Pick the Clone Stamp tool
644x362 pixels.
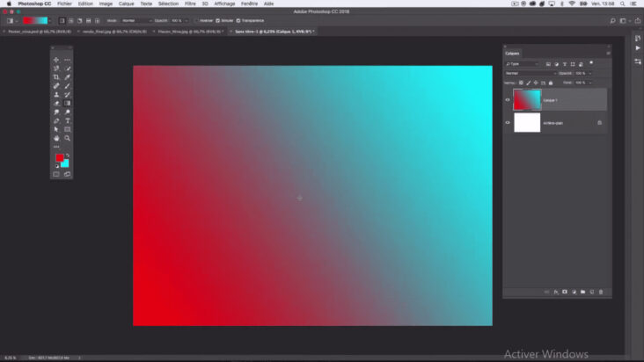56,95
